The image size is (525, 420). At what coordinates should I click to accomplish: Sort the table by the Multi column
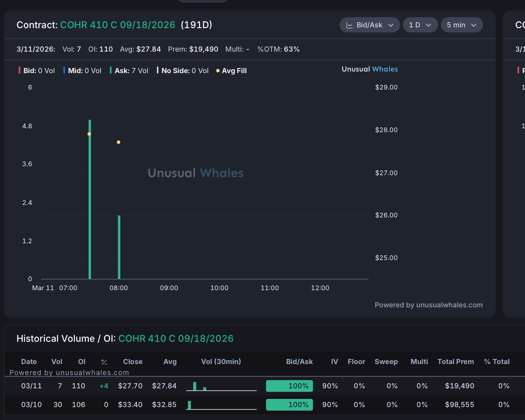pyautogui.click(x=419, y=362)
